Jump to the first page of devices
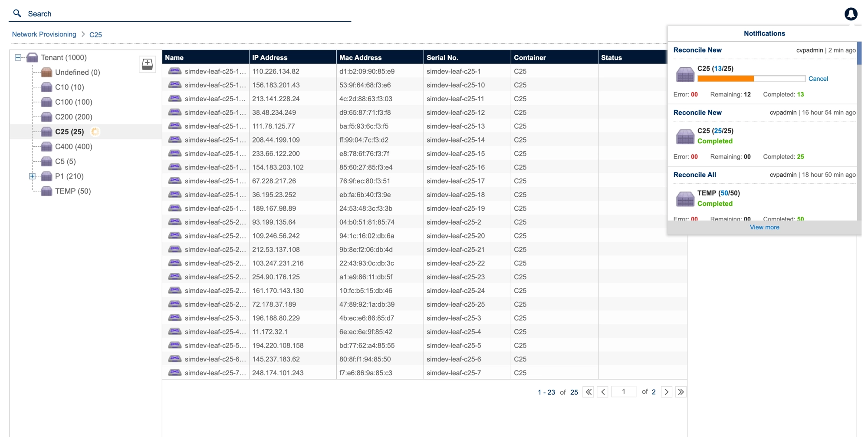 [588, 392]
